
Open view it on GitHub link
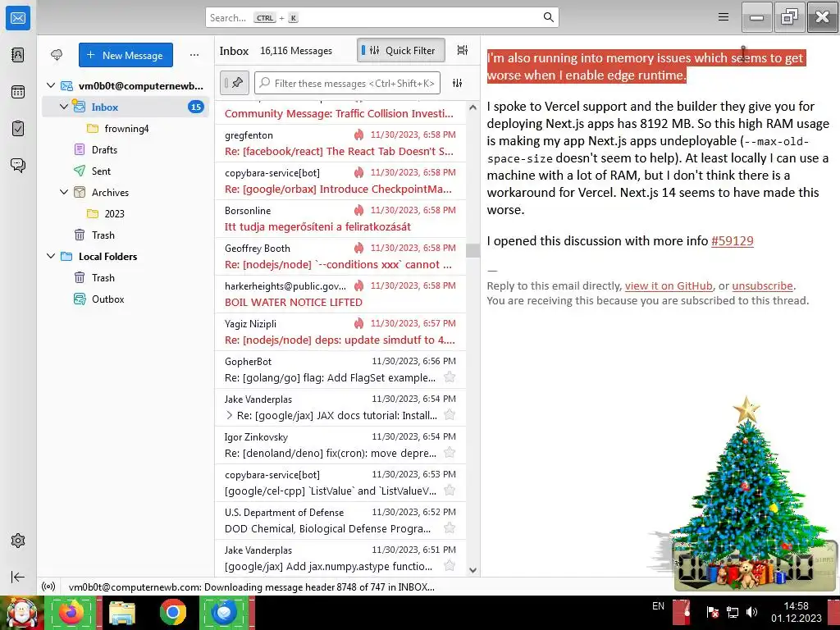coord(669,286)
